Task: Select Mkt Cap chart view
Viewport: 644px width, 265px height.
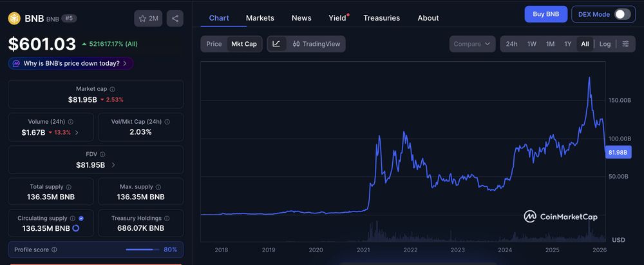Action: pyautogui.click(x=244, y=44)
